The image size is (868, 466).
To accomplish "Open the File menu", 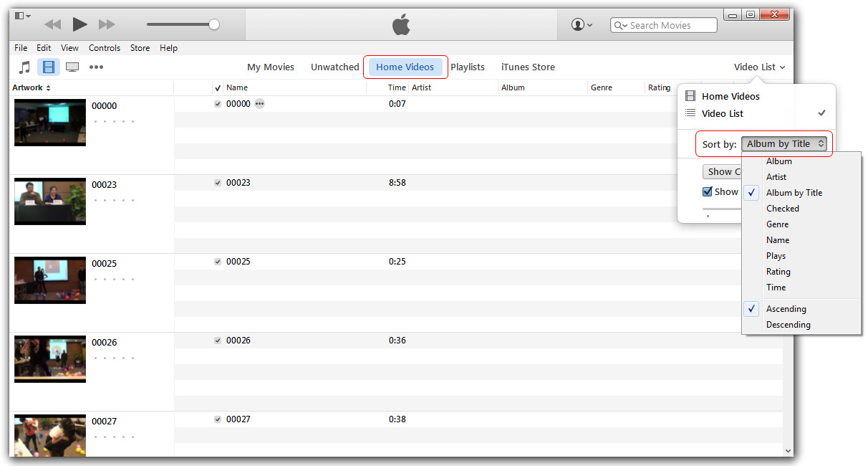I will tap(21, 48).
